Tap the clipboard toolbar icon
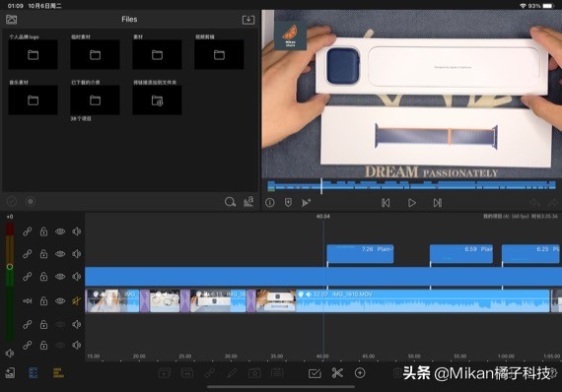The width and height of the screenshot is (562, 392). point(277,373)
